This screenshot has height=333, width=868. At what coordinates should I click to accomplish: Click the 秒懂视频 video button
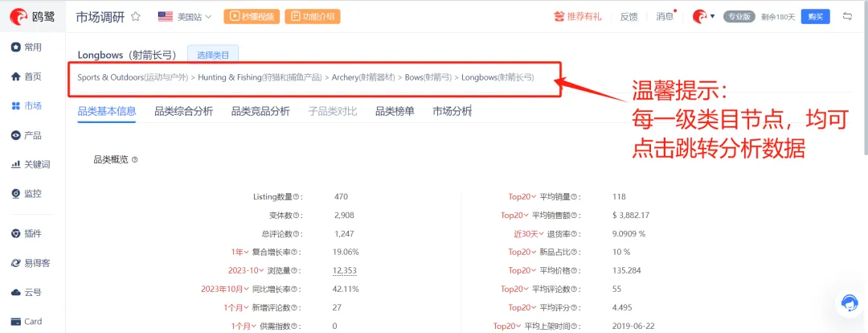(x=252, y=17)
